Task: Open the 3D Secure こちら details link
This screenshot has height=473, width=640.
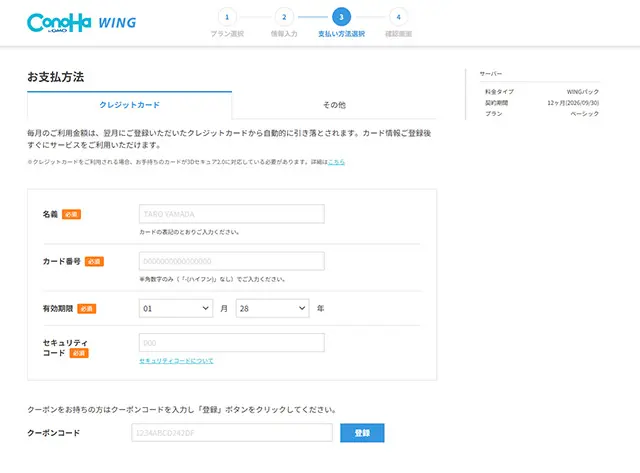Action: pos(336,161)
